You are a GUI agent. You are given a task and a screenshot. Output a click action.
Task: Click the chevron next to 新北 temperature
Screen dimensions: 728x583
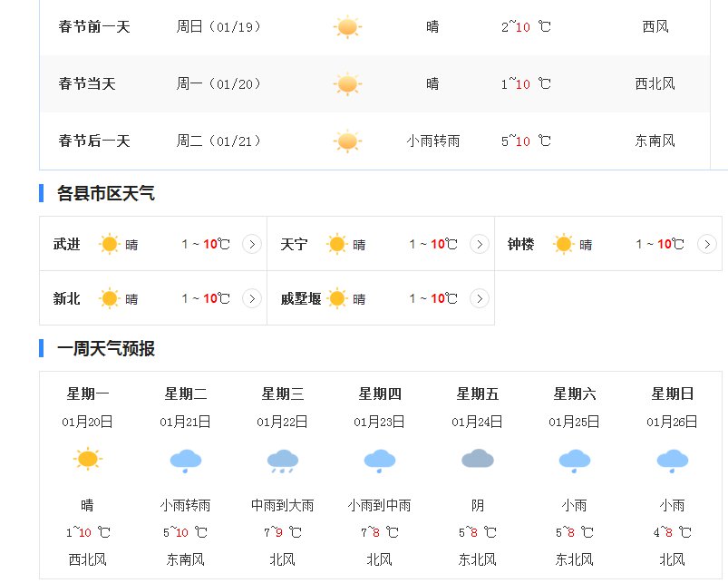252,298
